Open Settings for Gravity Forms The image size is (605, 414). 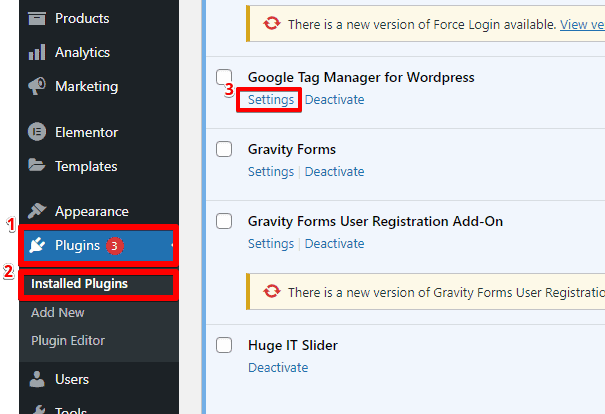[x=271, y=171]
